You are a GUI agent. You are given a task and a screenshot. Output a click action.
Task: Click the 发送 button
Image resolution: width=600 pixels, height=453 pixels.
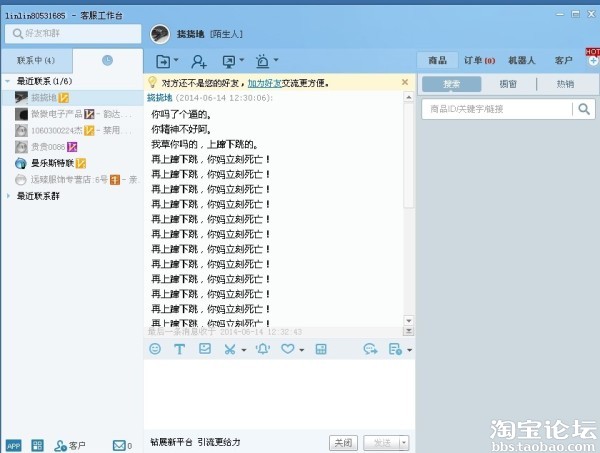coord(382,443)
